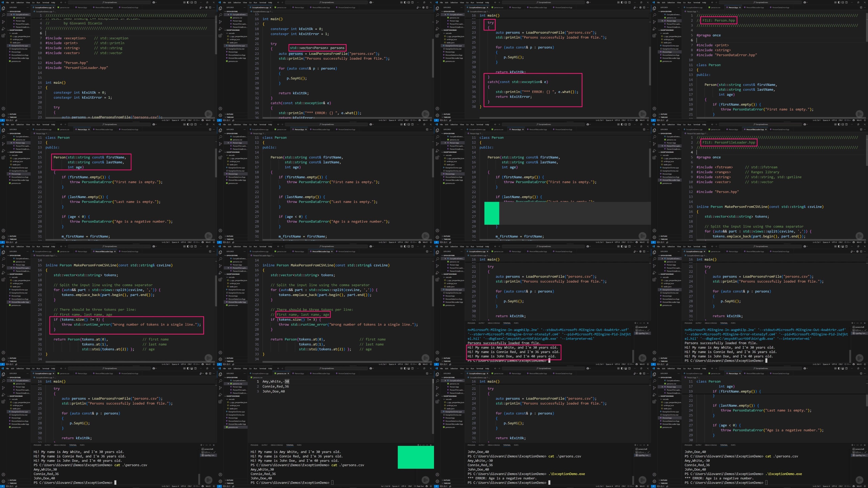
Task: Open Extensions view in the #include <exception> window
Action: pos(3,35)
